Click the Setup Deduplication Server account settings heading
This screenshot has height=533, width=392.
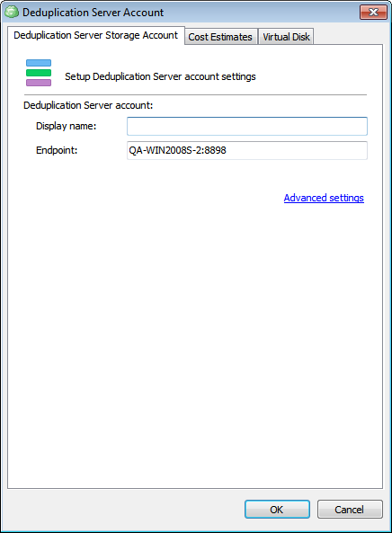(160, 76)
